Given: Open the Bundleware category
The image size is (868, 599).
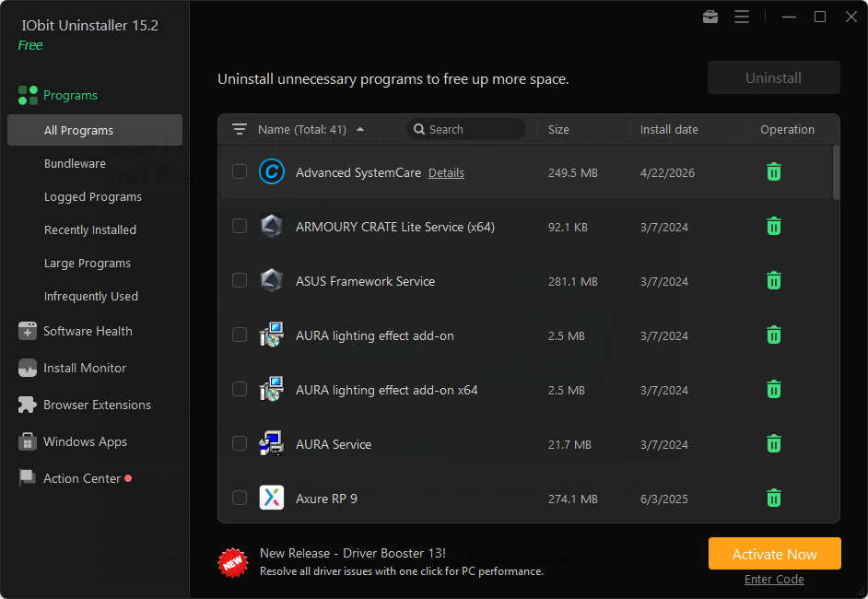Looking at the screenshot, I should tap(75, 164).
